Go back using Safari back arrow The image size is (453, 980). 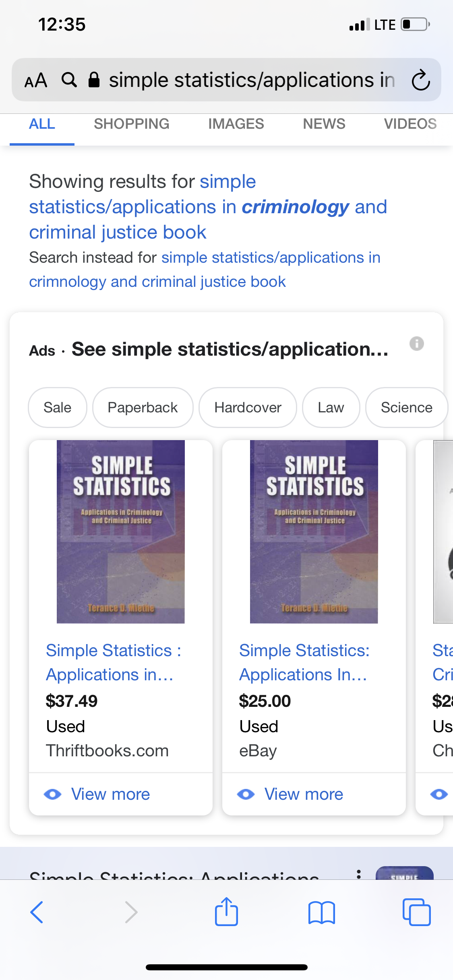(37, 912)
